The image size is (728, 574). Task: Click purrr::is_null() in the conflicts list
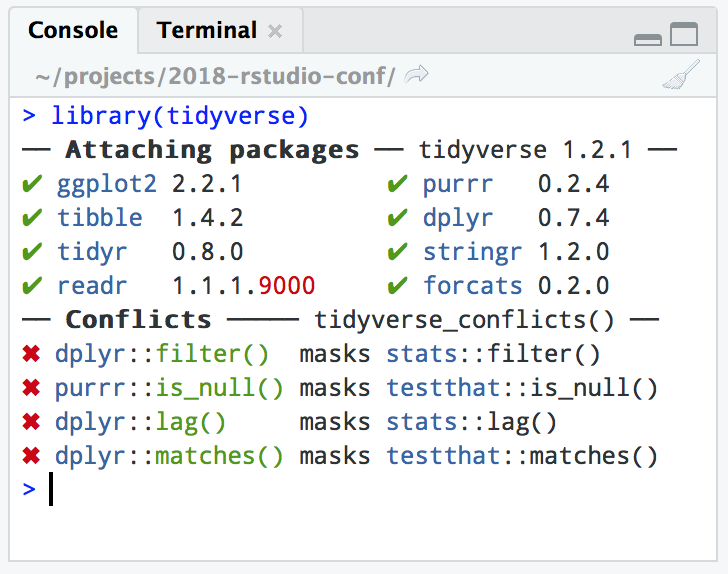(x=169, y=388)
